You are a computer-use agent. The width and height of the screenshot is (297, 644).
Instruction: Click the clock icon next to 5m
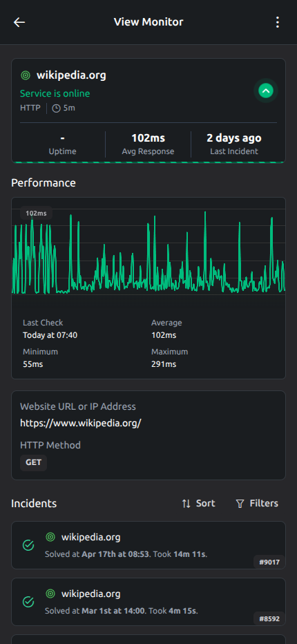[56, 108]
